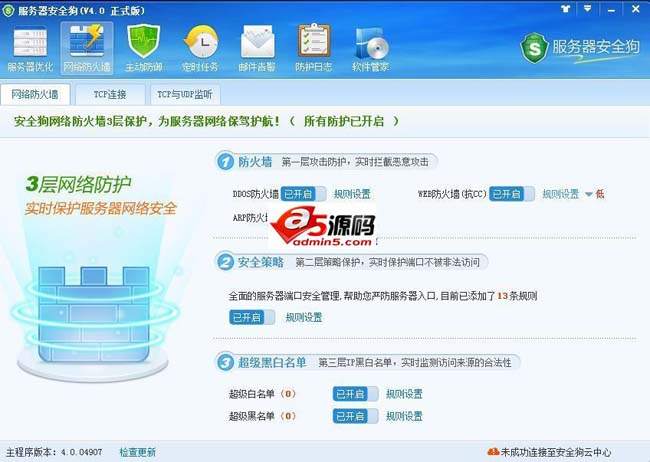Open the 防护日志 protection log clipboard icon
Image resolution: width=650 pixels, height=462 pixels.
pyautogui.click(x=314, y=49)
